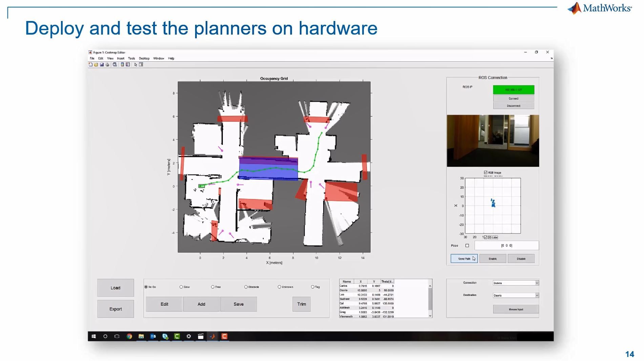This screenshot has height=361, width=644.
Task: Click the Save toolbar icon in Costmap Editor
Action: coord(102,65)
